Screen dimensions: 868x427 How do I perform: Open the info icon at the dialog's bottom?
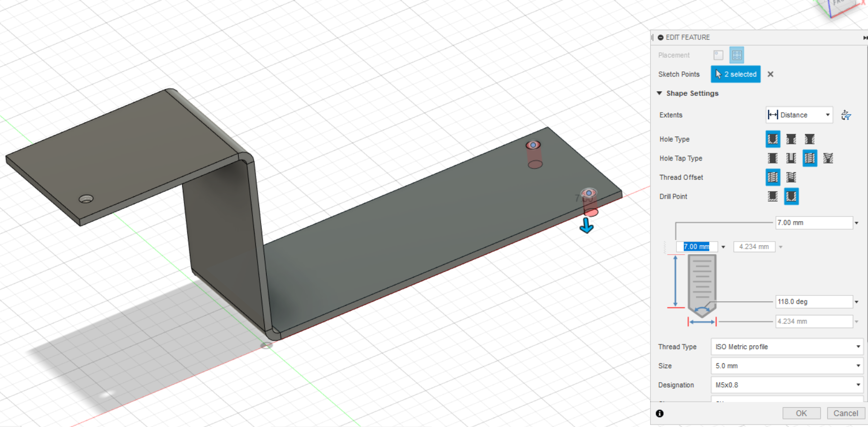(x=660, y=414)
